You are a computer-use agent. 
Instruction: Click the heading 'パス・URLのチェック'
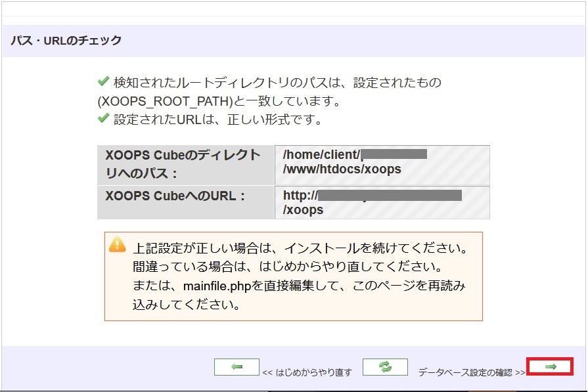pyautogui.click(x=66, y=41)
